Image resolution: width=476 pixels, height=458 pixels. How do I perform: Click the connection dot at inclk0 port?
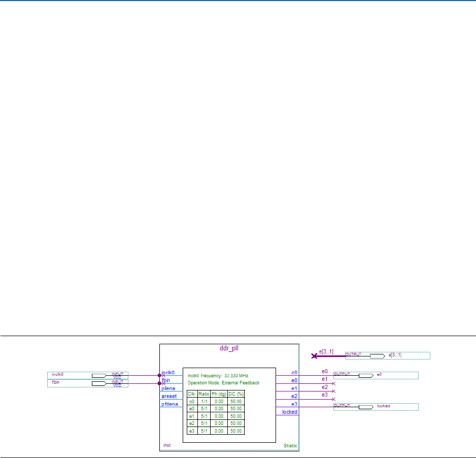point(159,376)
